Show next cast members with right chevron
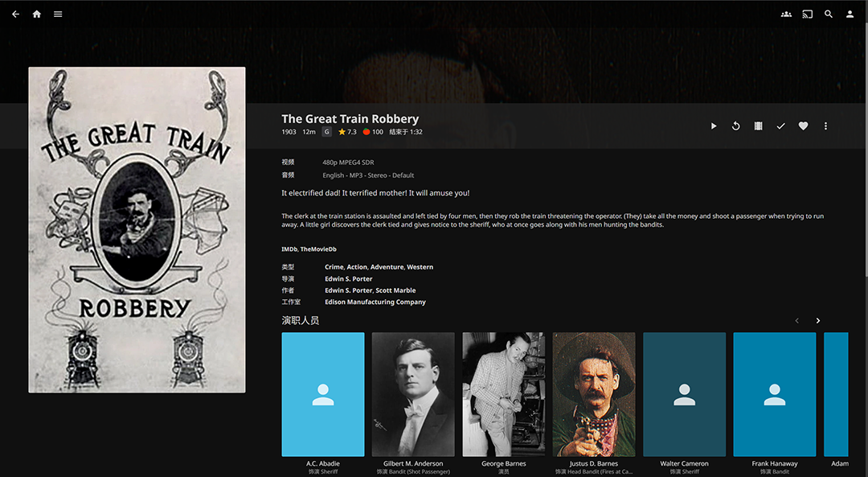Screen dimensions: 868x477 click(x=817, y=321)
